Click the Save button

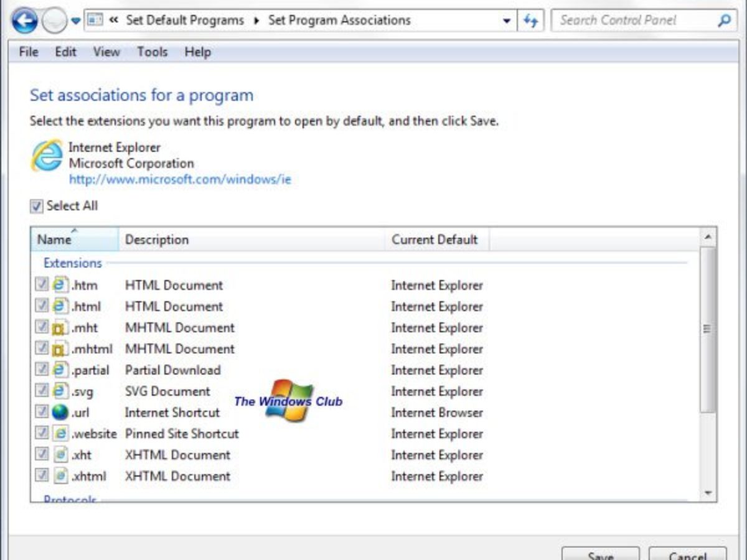(x=600, y=554)
